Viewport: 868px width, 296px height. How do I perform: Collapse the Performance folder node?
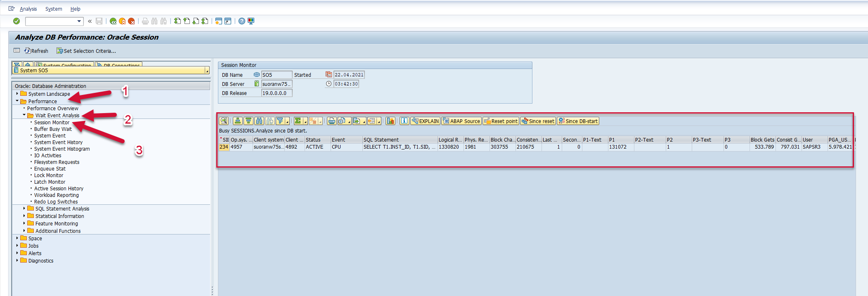[x=17, y=101]
